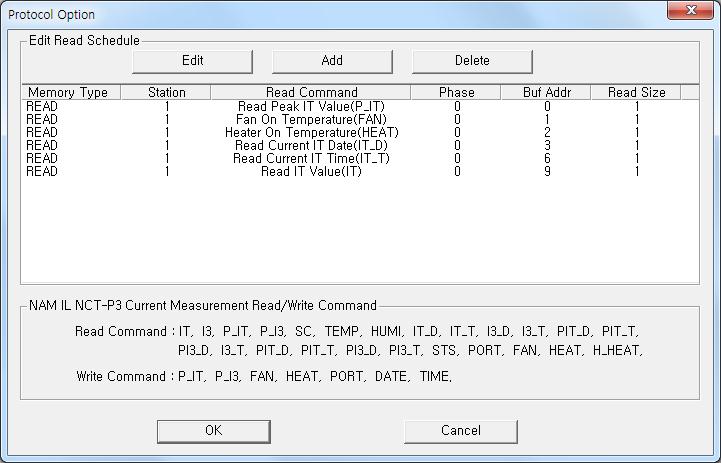721x463 pixels.
Task: Confirm with the OK button
Action: [213, 430]
